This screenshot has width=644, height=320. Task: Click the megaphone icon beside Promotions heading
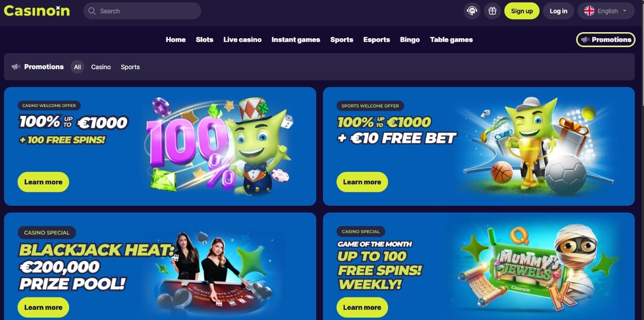(x=16, y=67)
